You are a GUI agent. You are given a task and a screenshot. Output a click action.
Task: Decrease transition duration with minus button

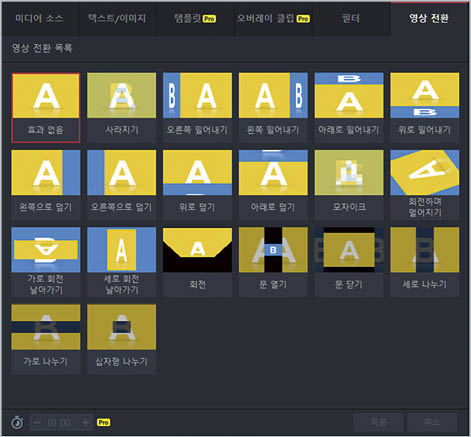coord(37,423)
